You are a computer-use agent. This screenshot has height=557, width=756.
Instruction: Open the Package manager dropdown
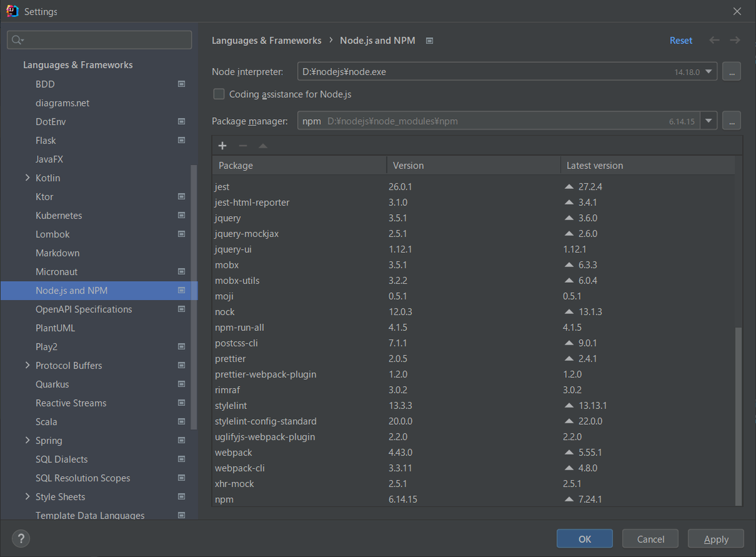tap(710, 121)
